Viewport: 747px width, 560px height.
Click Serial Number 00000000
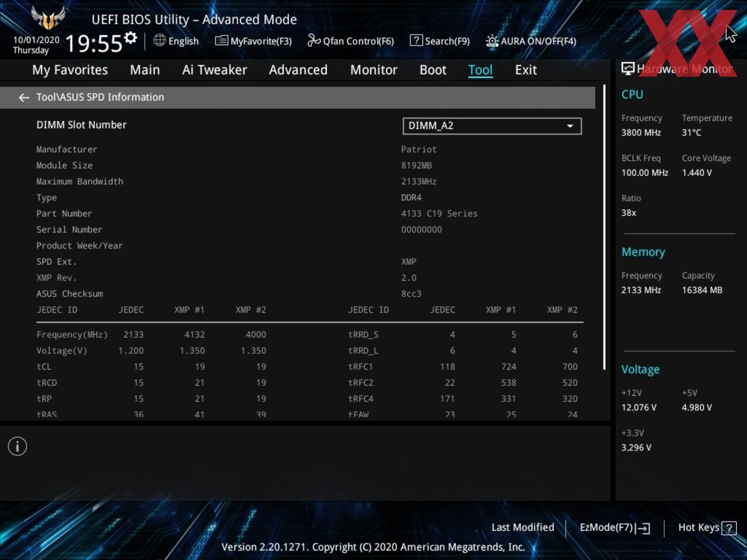click(x=421, y=229)
